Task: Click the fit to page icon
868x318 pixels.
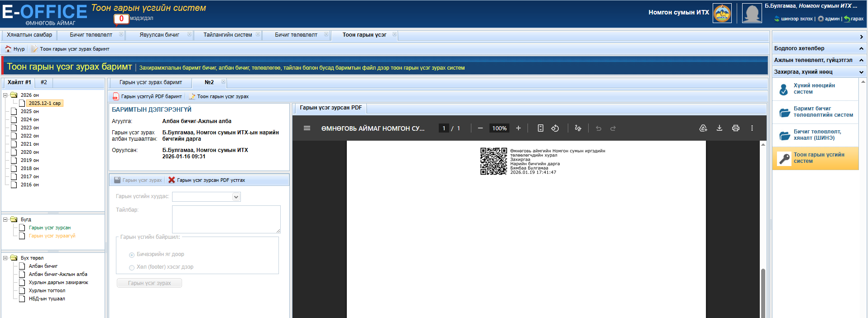Action: pos(540,128)
